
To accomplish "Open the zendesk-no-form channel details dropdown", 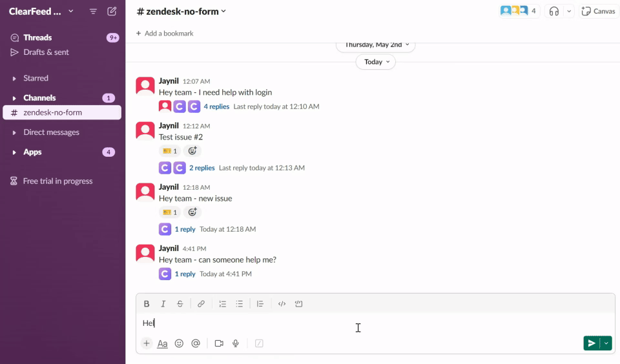I will [182, 11].
